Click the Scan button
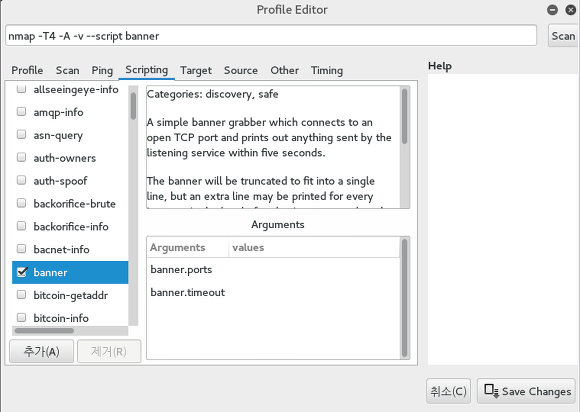Image resolution: width=580 pixels, height=412 pixels. point(563,36)
